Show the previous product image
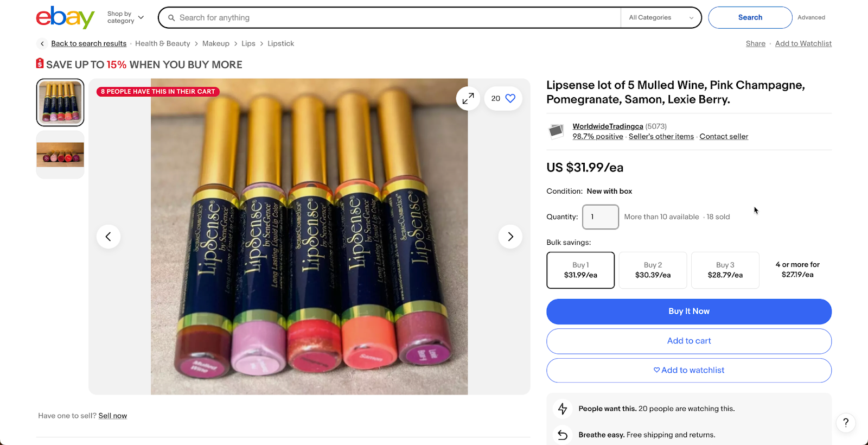 108,237
